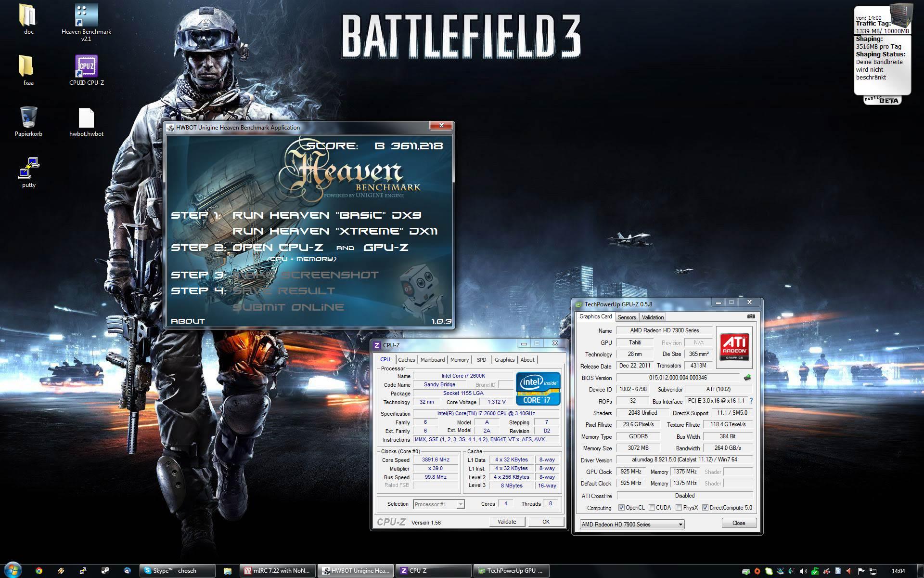924x578 pixels.
Task: Select the putty desktop shortcut
Action: pos(28,172)
